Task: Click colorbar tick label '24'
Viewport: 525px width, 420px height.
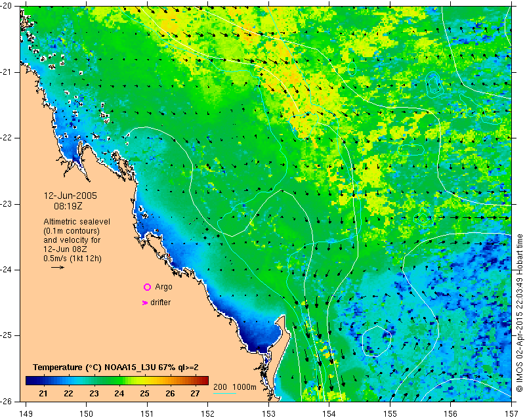Action: (119, 394)
